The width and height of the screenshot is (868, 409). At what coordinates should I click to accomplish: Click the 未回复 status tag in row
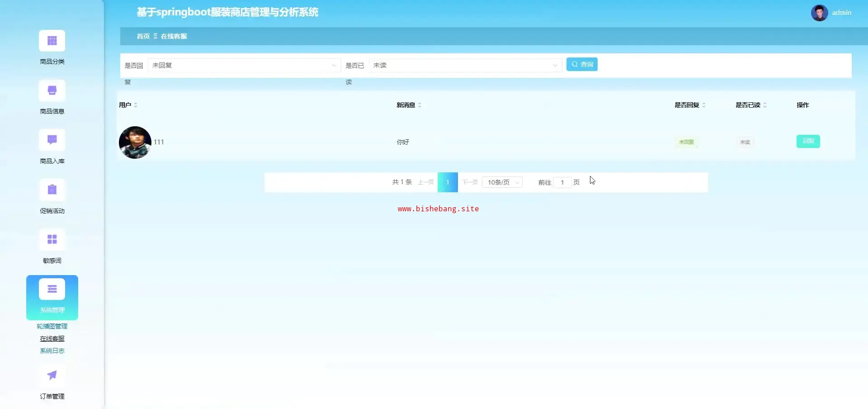pos(686,142)
